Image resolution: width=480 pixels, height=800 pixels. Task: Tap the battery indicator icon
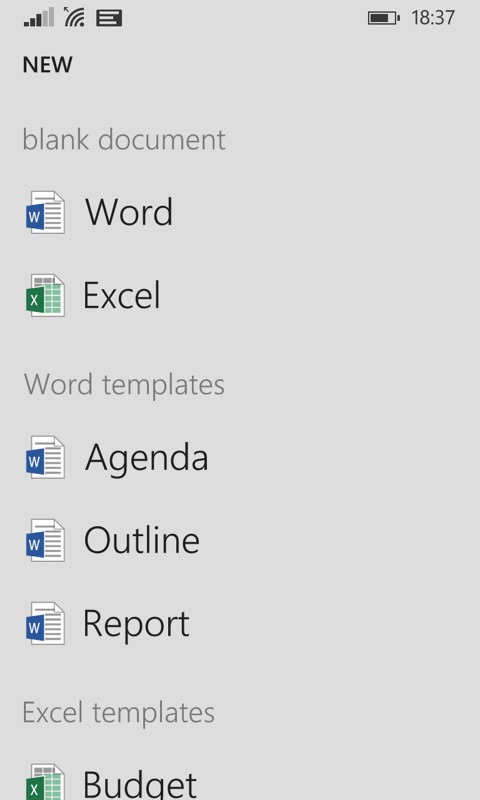click(x=384, y=18)
